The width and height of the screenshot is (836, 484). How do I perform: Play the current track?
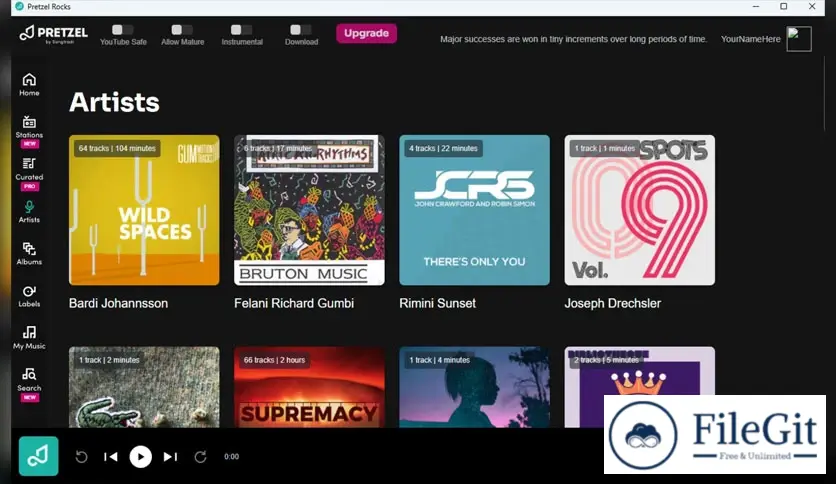tap(141, 457)
